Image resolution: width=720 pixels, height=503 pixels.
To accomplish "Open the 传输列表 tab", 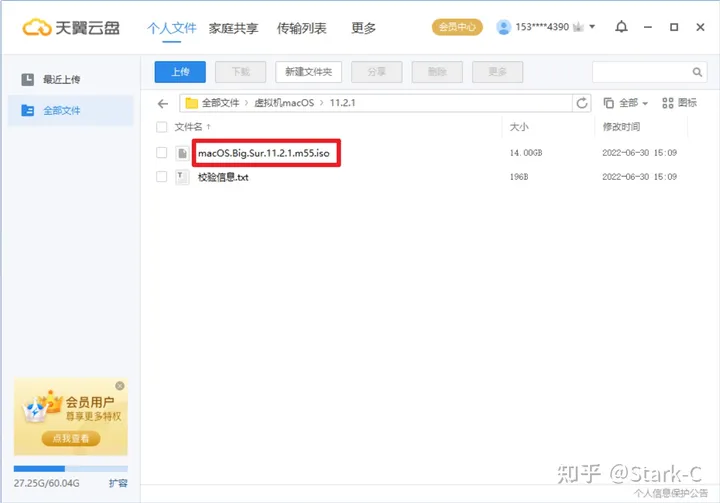I will [x=301, y=28].
